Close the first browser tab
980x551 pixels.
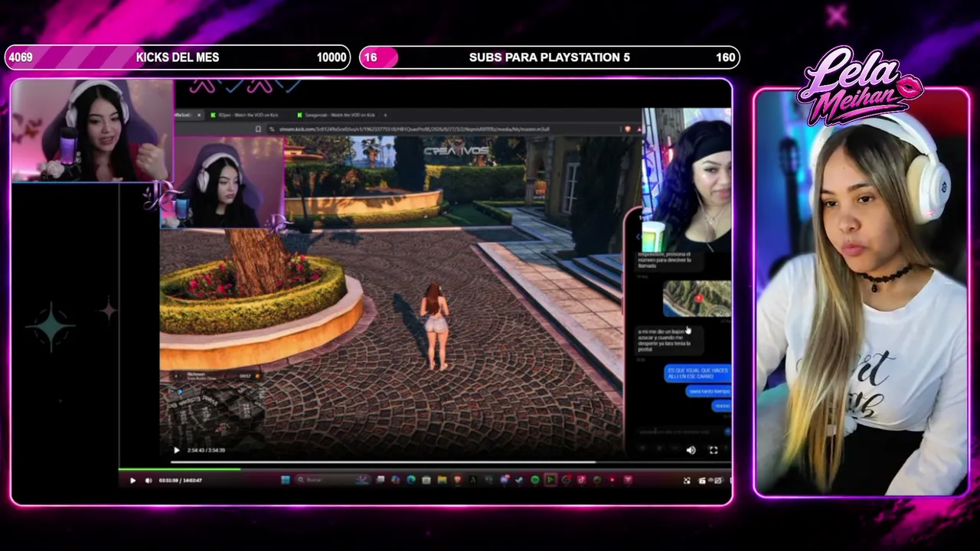coord(198,115)
